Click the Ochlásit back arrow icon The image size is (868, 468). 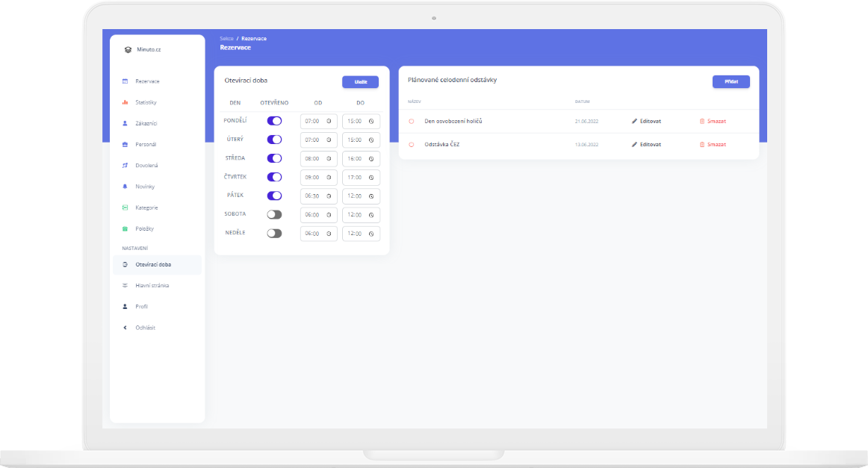coord(125,328)
